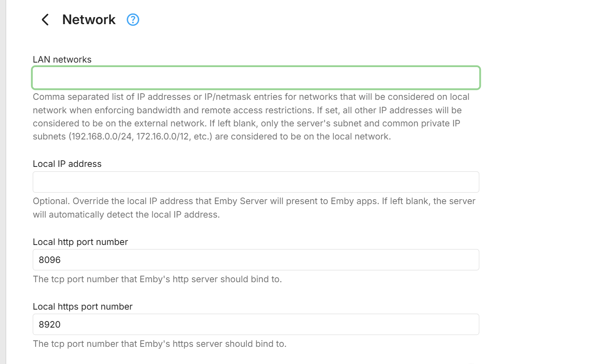The height and width of the screenshot is (364, 600).
Task: Click the "Local IP address" label
Action: click(x=67, y=164)
